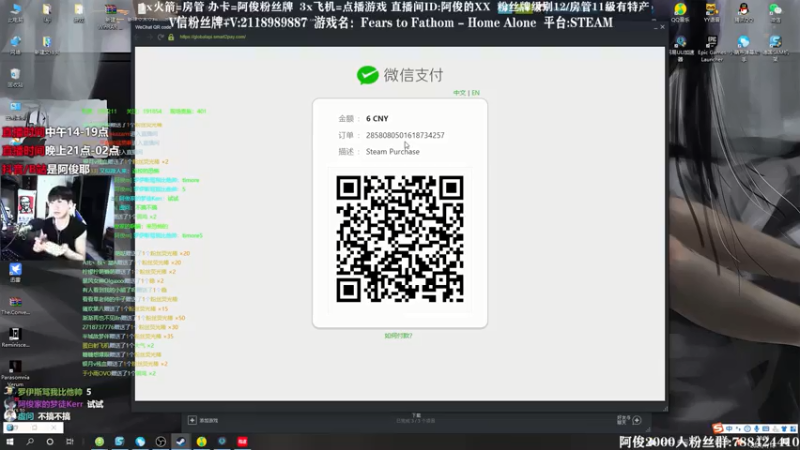The height and width of the screenshot is (450, 800).
Task: Open OBS Studio on taskbar
Action: point(161,441)
